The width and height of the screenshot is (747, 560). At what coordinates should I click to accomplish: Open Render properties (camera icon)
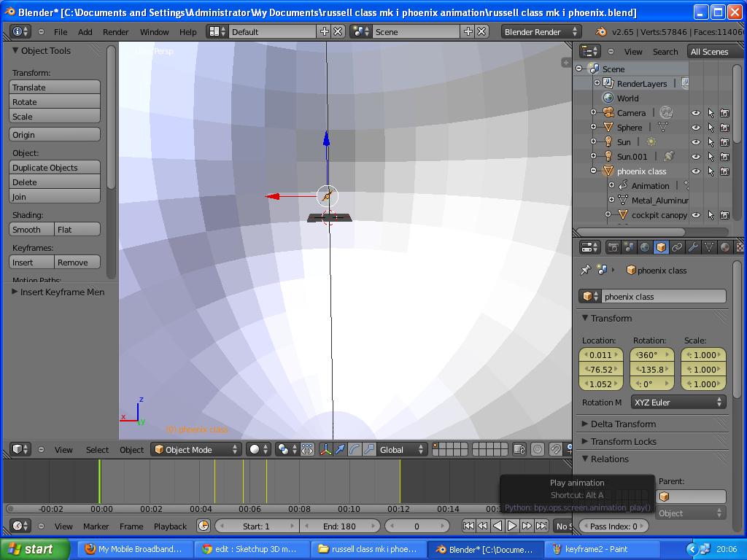tap(614, 246)
